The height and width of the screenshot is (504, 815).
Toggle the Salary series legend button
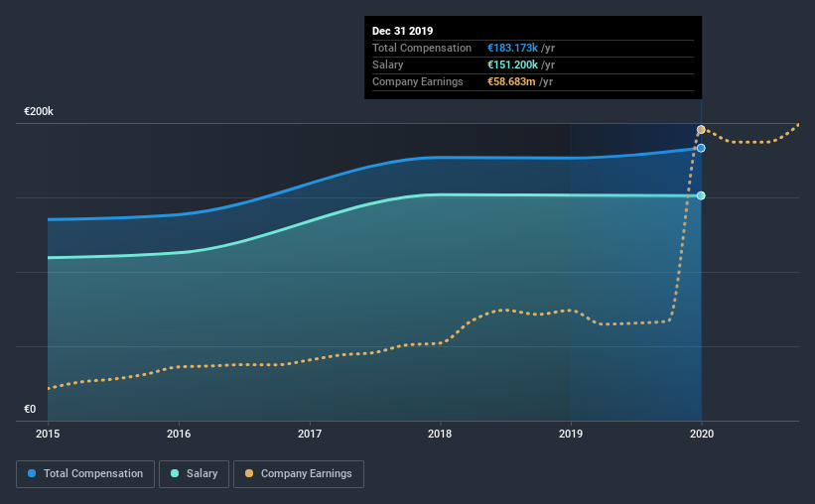[194, 474]
